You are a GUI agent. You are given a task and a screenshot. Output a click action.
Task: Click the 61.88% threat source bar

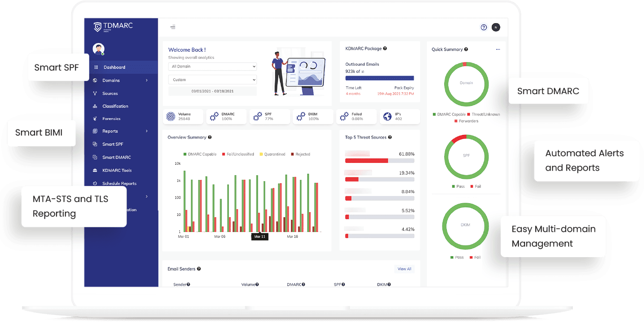(379, 160)
